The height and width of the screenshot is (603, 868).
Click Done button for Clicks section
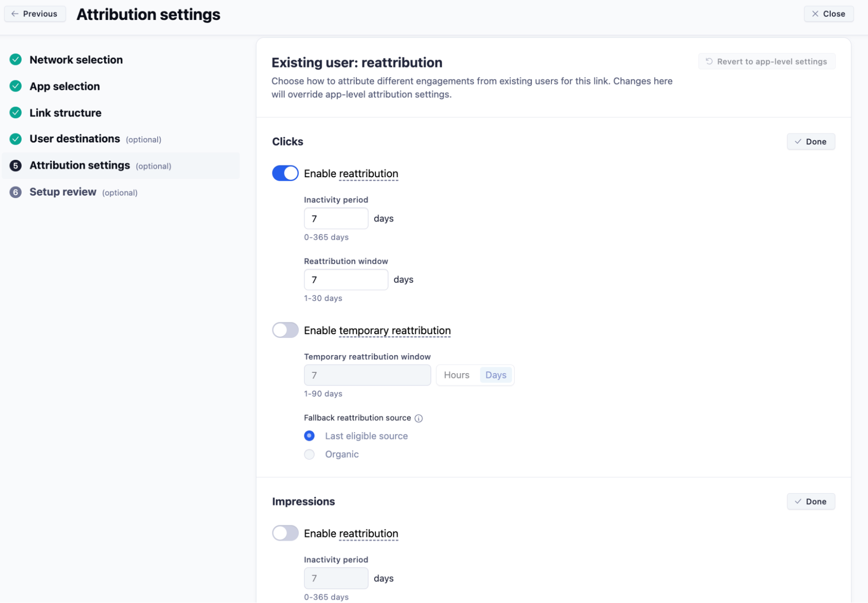811,142
